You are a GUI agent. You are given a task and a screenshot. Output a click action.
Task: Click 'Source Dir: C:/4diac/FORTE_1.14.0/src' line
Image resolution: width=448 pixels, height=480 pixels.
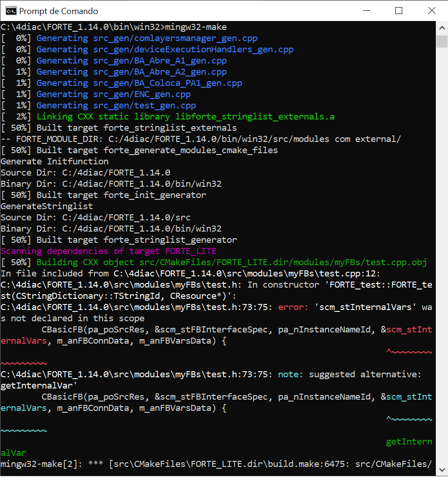click(96, 217)
